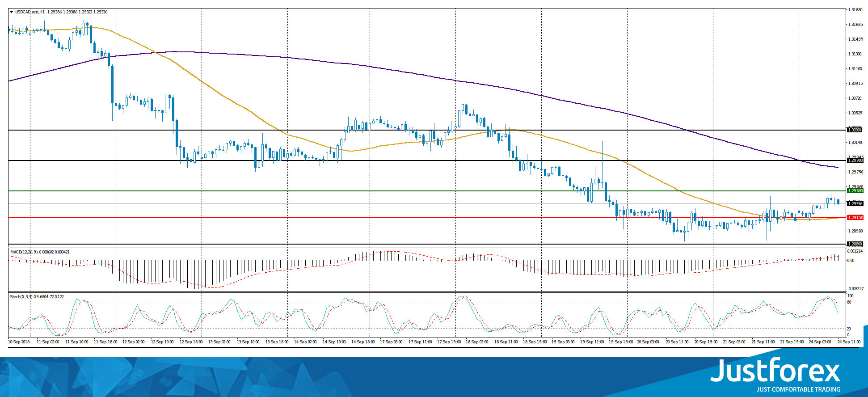Click the 1.28980 price axis label
868x397 pixels.
click(855, 231)
